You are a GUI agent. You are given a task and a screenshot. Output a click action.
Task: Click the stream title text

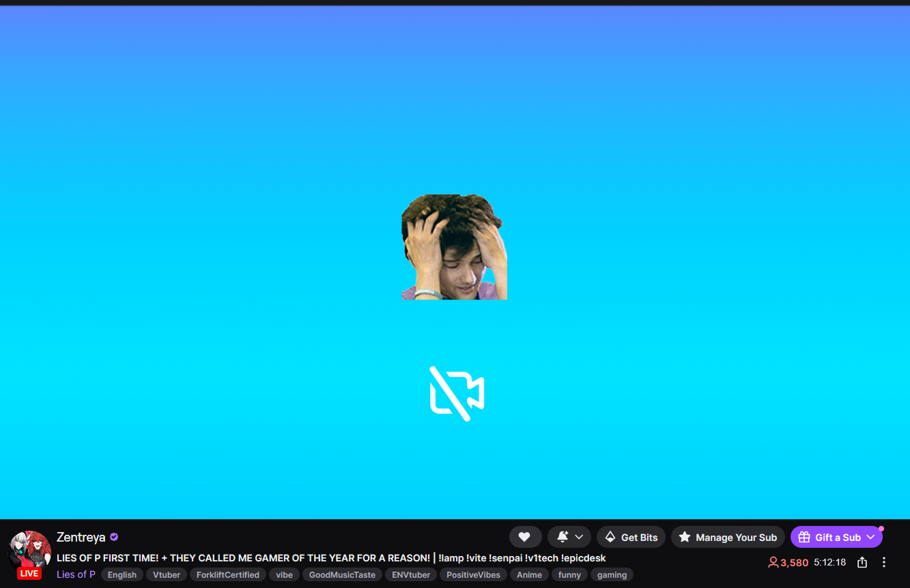(x=331, y=558)
